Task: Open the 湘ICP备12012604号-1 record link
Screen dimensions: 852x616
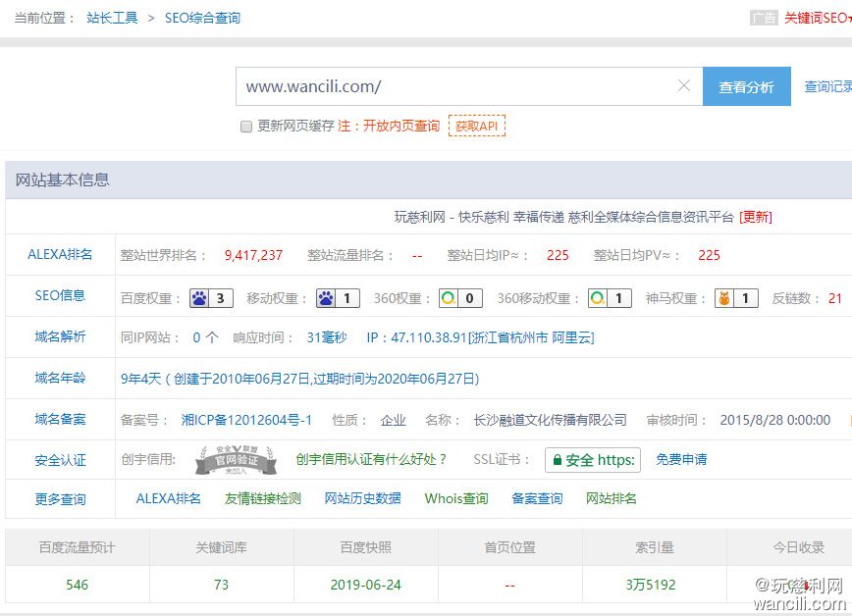Action: pos(246,420)
